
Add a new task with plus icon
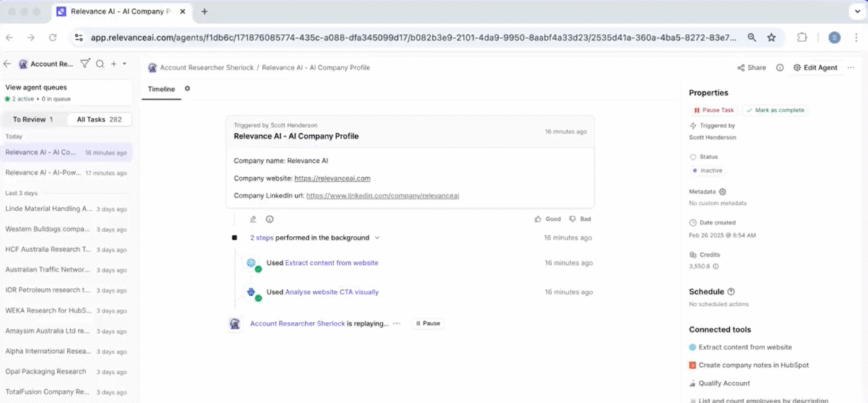tap(114, 64)
